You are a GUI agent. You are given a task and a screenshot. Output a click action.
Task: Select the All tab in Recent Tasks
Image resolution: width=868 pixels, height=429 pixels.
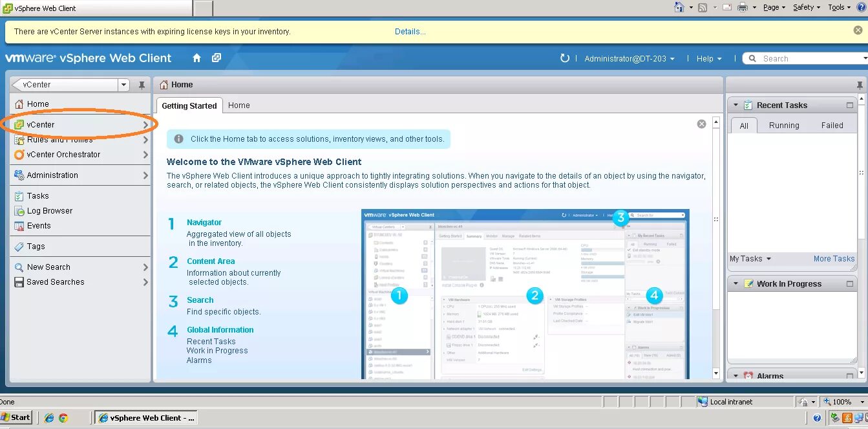[744, 126]
